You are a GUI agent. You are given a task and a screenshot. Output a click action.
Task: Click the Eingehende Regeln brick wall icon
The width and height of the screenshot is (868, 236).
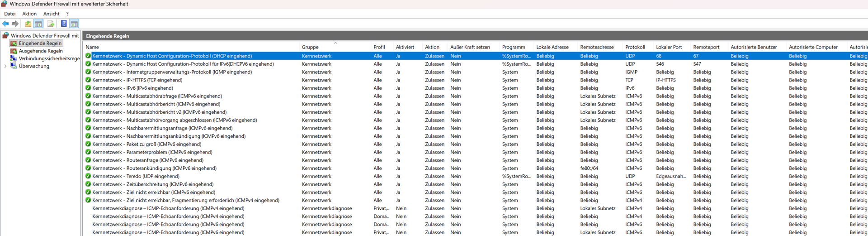14,43
